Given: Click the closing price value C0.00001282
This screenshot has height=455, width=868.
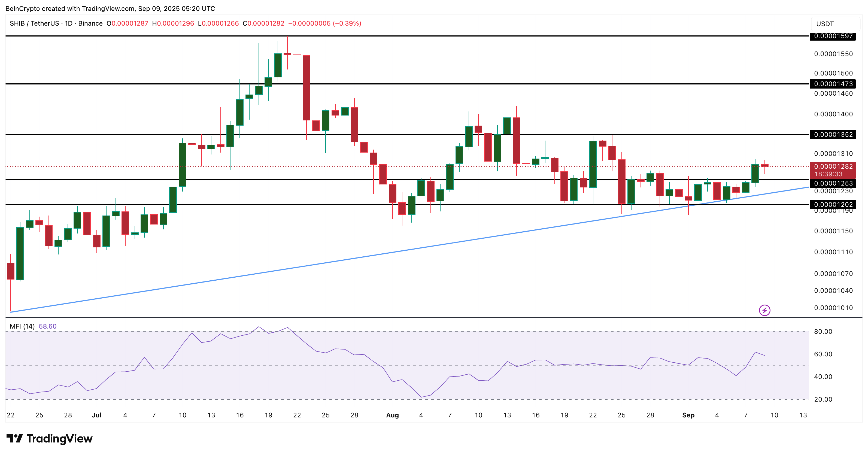Looking at the screenshot, I should coord(263,23).
